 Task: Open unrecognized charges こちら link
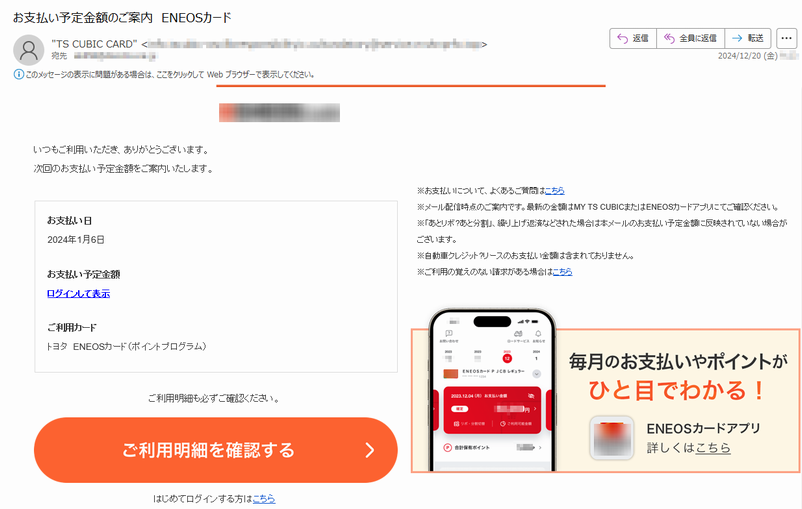click(x=562, y=272)
